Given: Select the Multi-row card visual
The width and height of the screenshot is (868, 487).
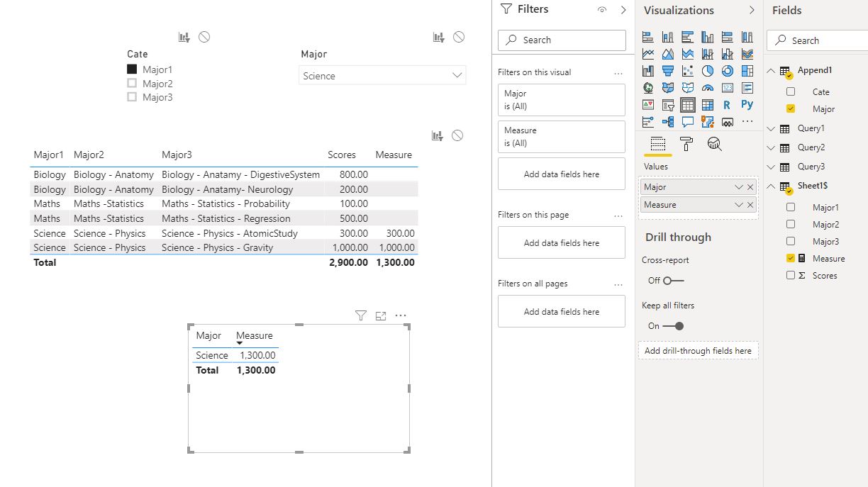Looking at the screenshot, I should pyautogui.click(x=747, y=88).
